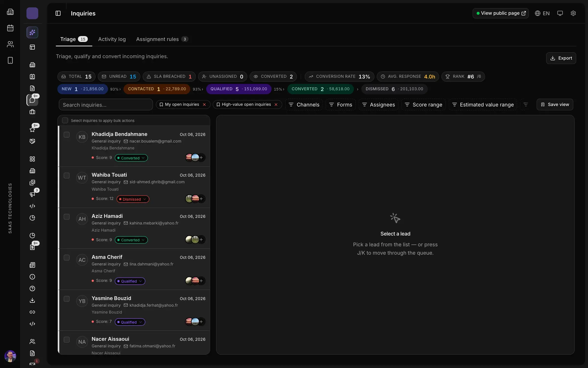Open user avatar at bottom-left corner

(10, 356)
